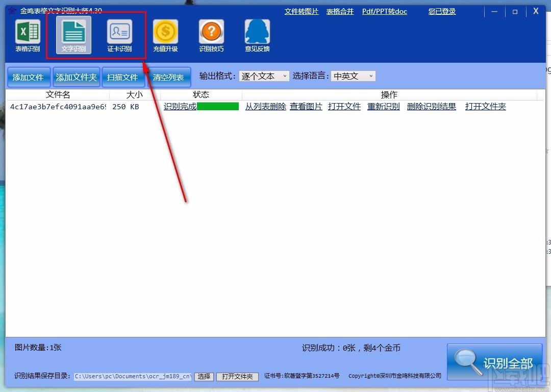Viewport: 551px width, 392px height.
Task: Click the 扫描文件 button
Action: tap(122, 78)
